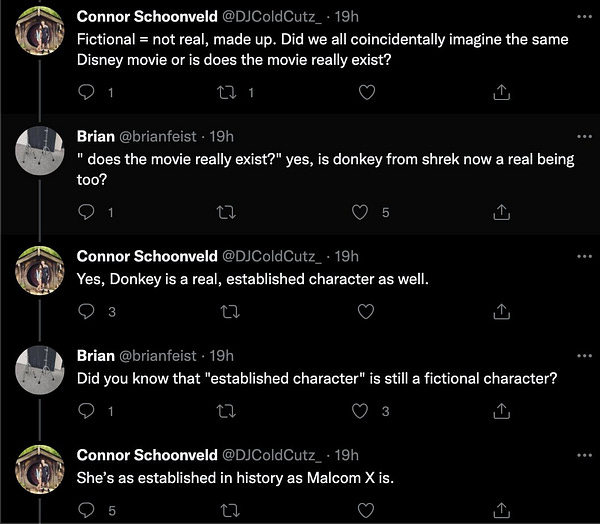Open Brian's profile from his shrek tweet
The image size is (600, 524).
click(96, 137)
